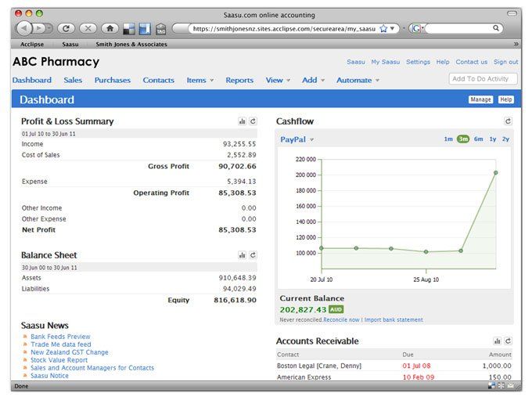Open chart view for Balance Sheet

click(x=242, y=255)
